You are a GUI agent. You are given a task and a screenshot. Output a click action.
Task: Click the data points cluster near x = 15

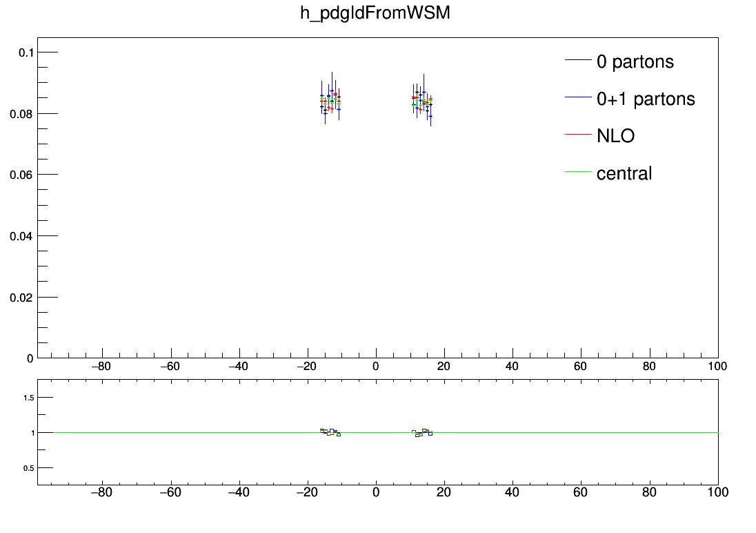pyautogui.click(x=422, y=100)
